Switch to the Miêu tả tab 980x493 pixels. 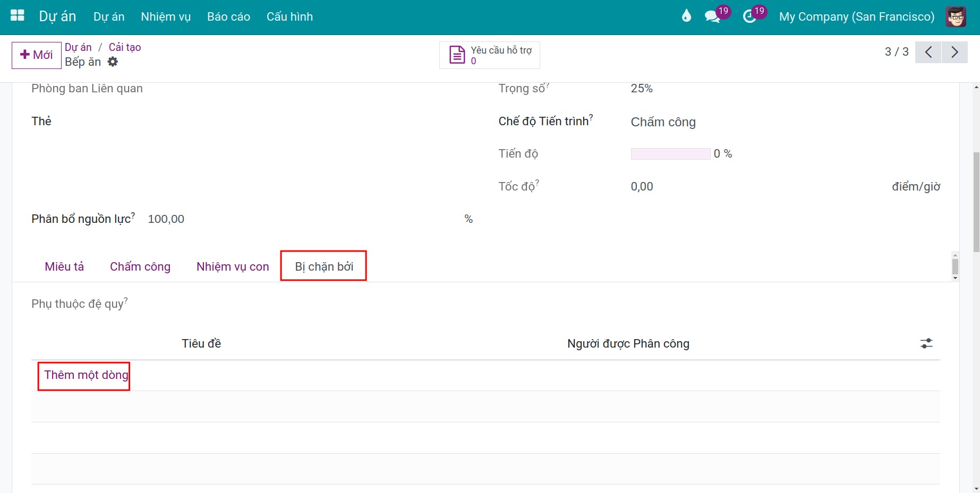tap(64, 266)
